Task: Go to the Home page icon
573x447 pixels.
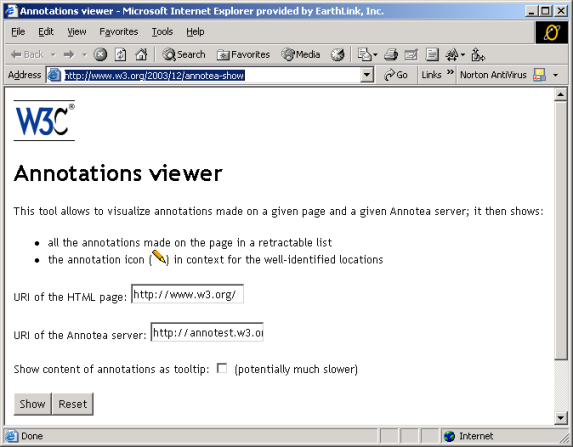Action: 141,55
